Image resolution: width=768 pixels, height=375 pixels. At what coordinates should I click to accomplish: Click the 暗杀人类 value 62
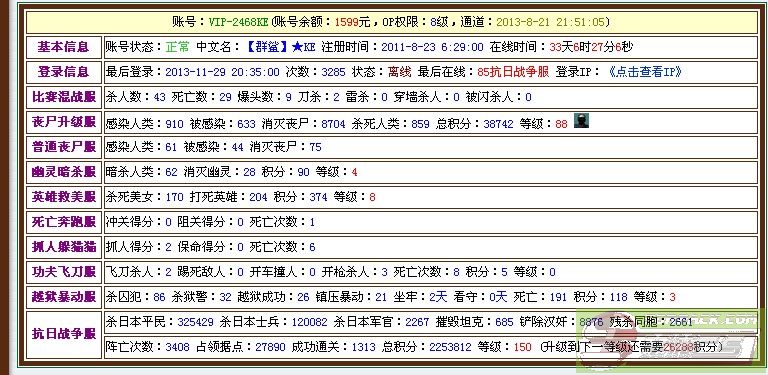171,172
